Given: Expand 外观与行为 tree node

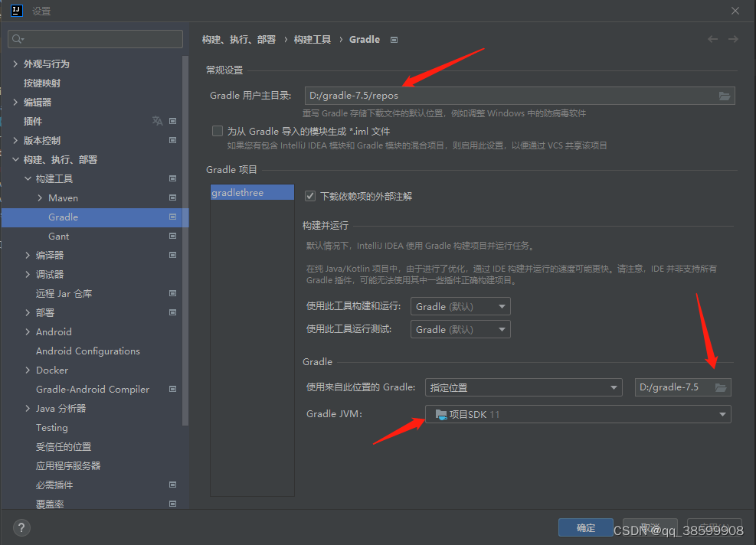Looking at the screenshot, I should tap(15, 64).
